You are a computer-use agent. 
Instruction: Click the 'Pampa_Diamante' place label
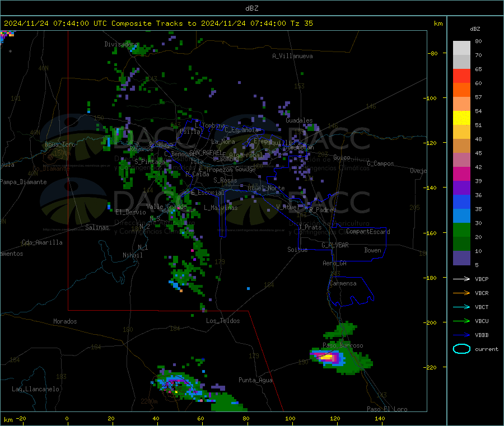24,182
